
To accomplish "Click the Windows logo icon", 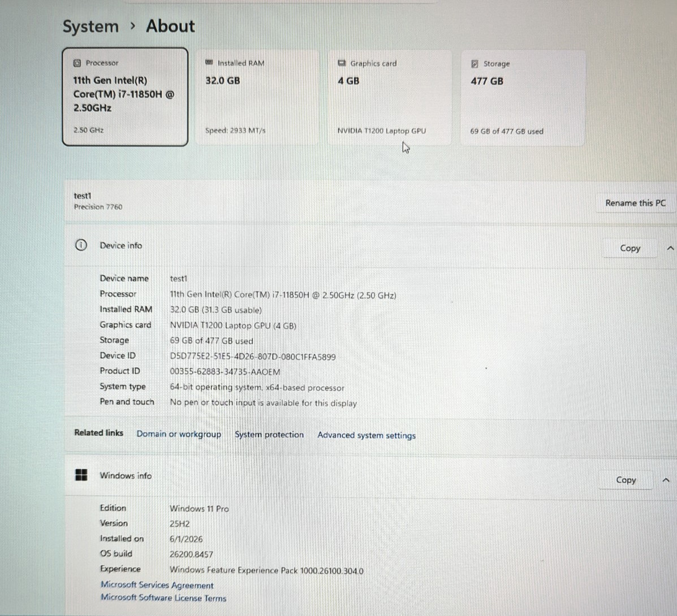I will click(81, 475).
